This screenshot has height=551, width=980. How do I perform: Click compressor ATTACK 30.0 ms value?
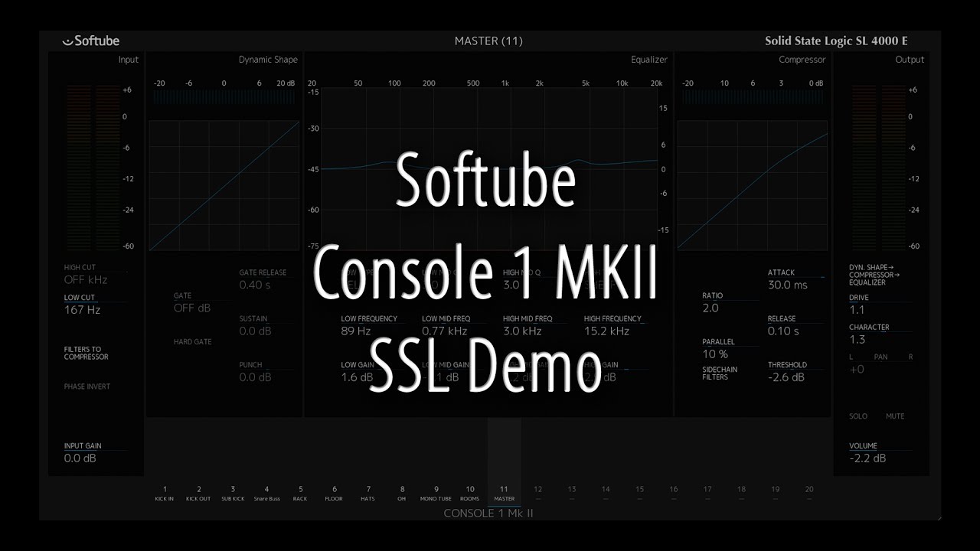pos(788,285)
